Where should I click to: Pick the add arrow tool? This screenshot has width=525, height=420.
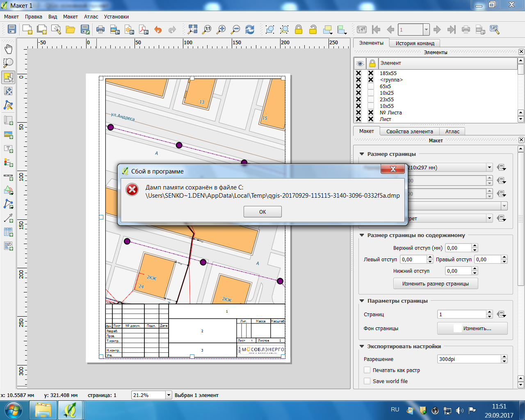pyautogui.click(x=8, y=218)
